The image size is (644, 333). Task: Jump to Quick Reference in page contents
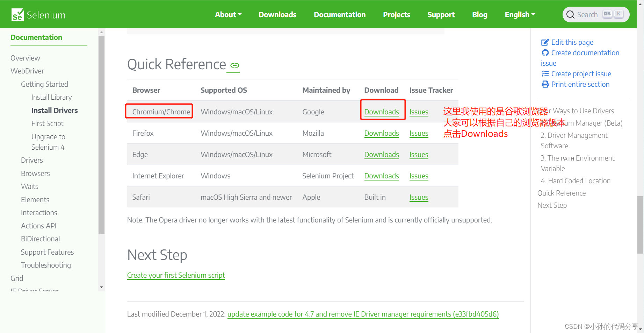point(562,193)
